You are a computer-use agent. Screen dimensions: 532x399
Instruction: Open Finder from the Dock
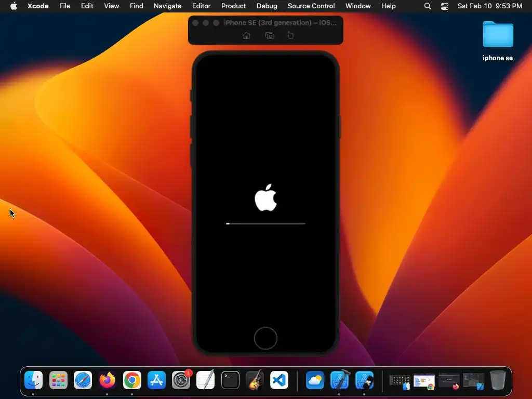(33, 380)
